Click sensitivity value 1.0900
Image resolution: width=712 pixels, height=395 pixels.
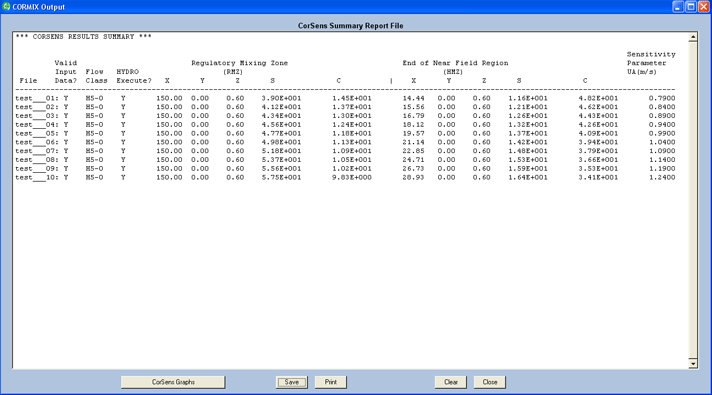(x=662, y=151)
